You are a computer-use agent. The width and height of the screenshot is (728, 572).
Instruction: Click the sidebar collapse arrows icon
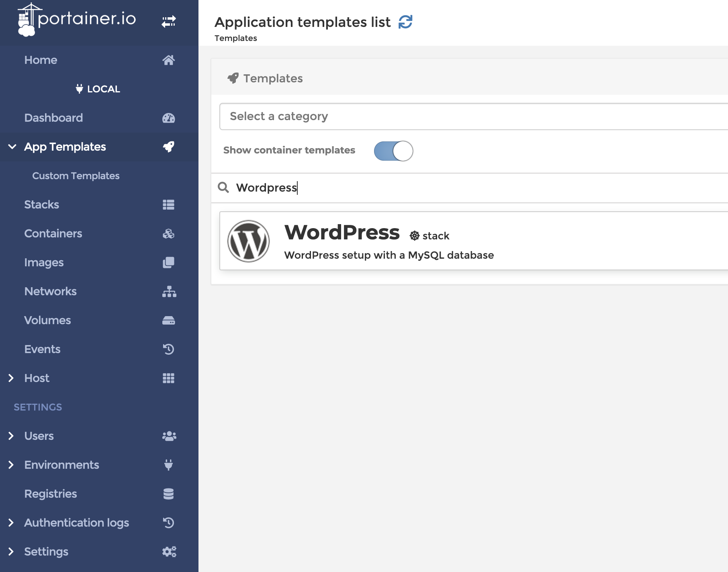pyautogui.click(x=169, y=21)
